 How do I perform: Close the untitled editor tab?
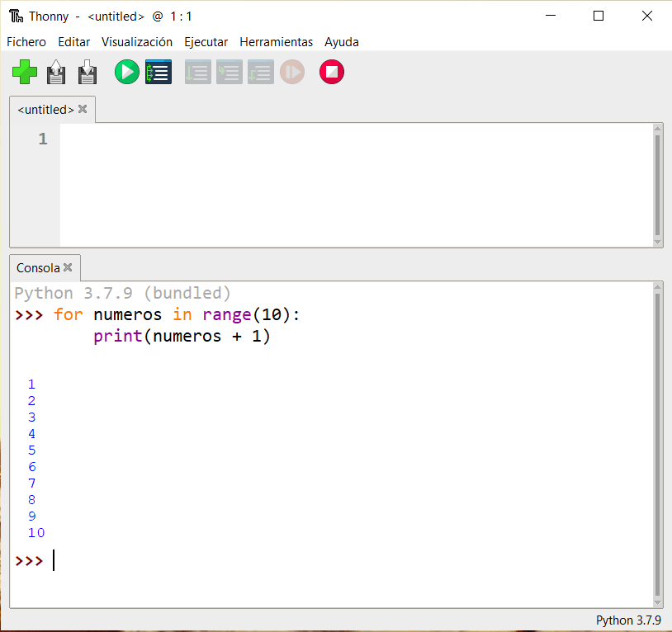83,109
